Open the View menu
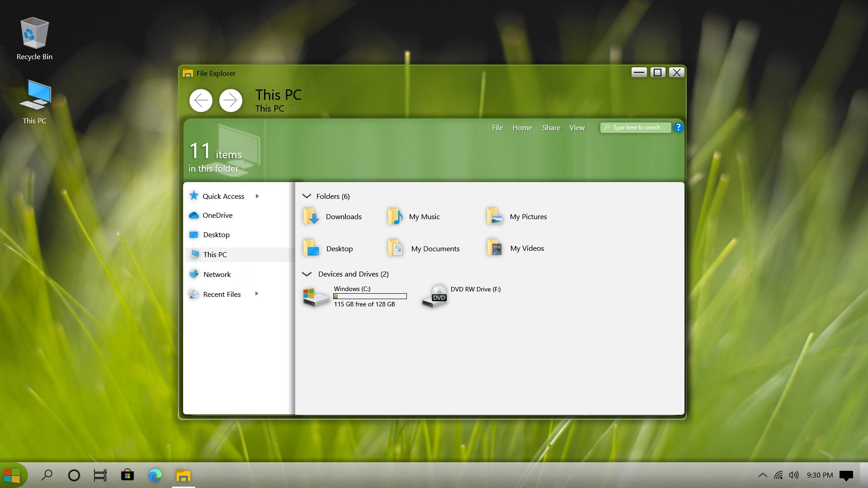Viewport: 868px width, 488px height. [577, 127]
